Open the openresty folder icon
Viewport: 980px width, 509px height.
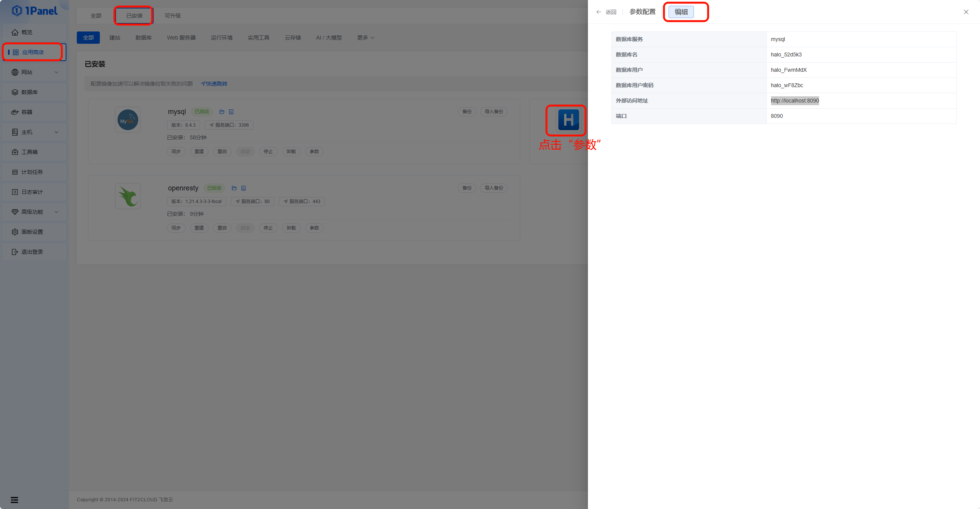point(234,188)
